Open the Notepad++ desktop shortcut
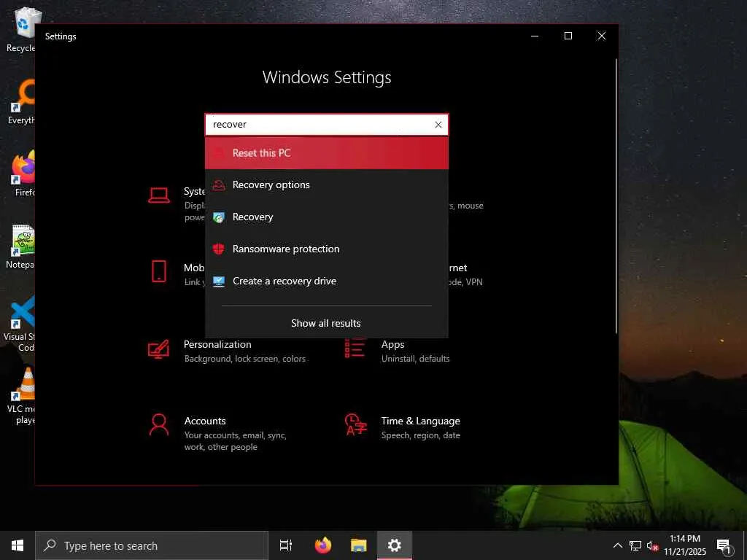 (21, 246)
